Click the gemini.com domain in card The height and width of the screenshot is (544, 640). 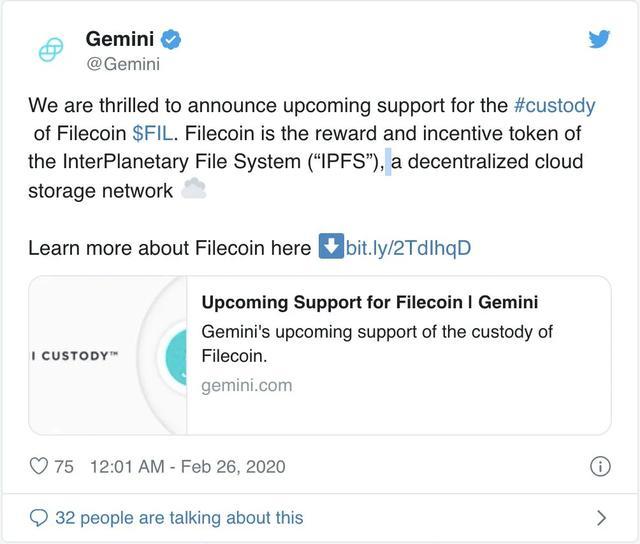(x=247, y=386)
